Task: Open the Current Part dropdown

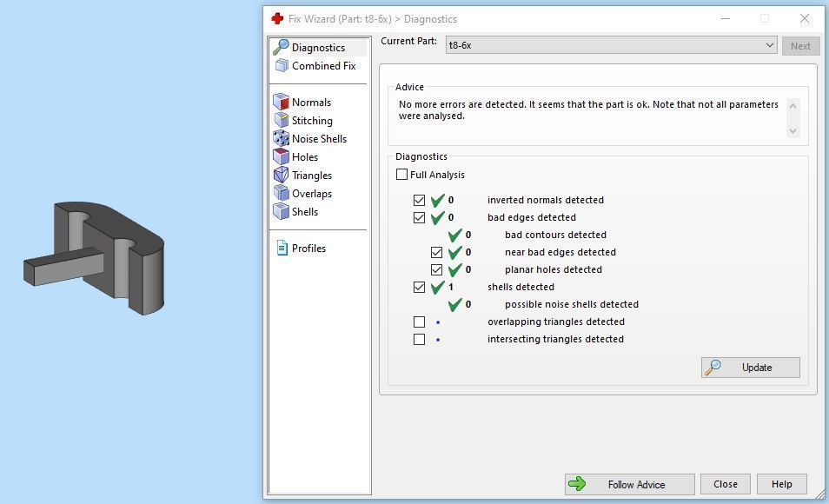Action: click(611, 45)
